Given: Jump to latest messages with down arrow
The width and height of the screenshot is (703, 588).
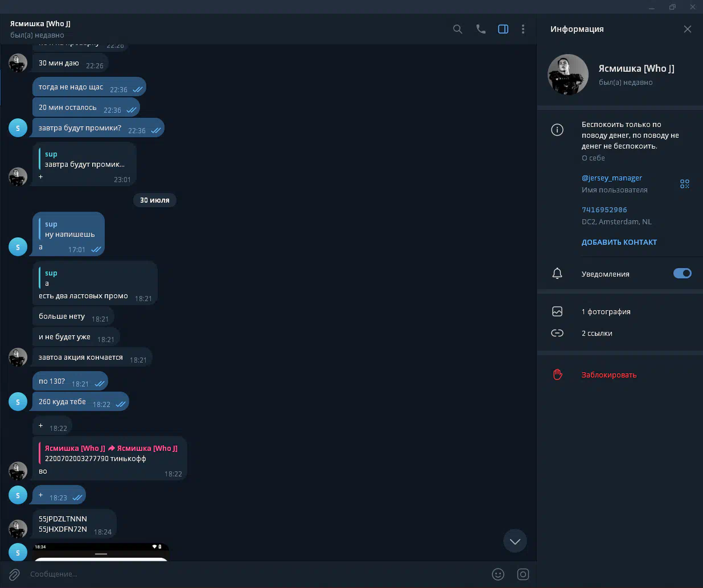Looking at the screenshot, I should point(515,541).
